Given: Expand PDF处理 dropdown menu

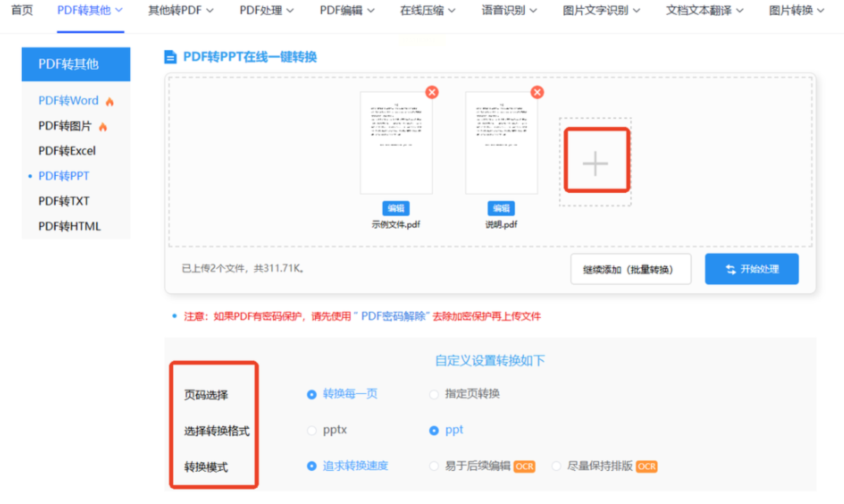Looking at the screenshot, I should [266, 10].
